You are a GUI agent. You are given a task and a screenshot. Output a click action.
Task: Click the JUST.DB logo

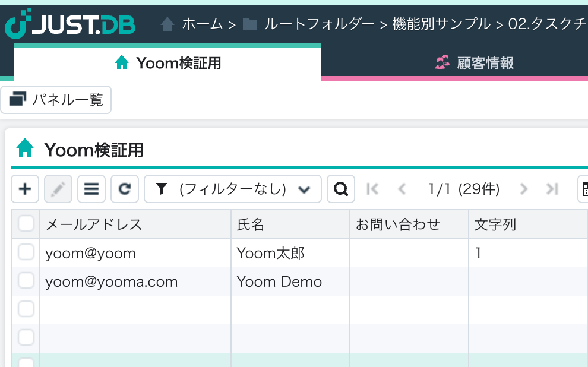tap(70, 24)
